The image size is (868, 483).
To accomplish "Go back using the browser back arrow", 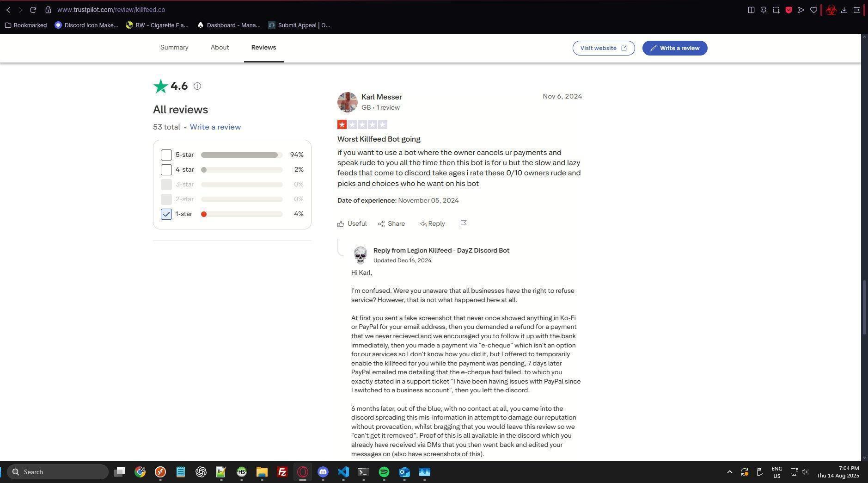I will [8, 10].
